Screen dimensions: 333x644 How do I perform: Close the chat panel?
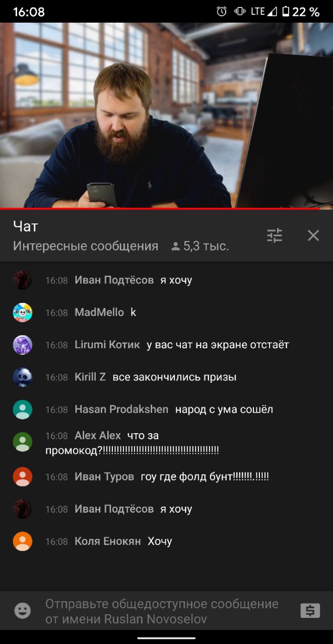click(x=313, y=235)
